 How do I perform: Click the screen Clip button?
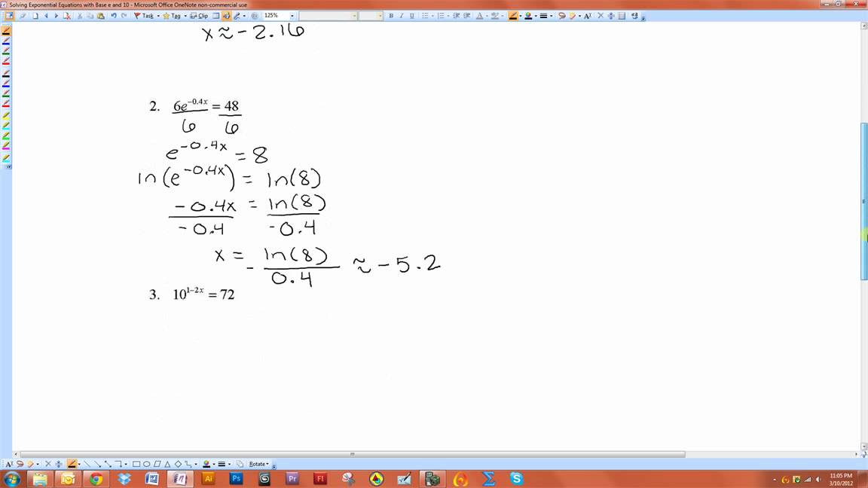(199, 16)
